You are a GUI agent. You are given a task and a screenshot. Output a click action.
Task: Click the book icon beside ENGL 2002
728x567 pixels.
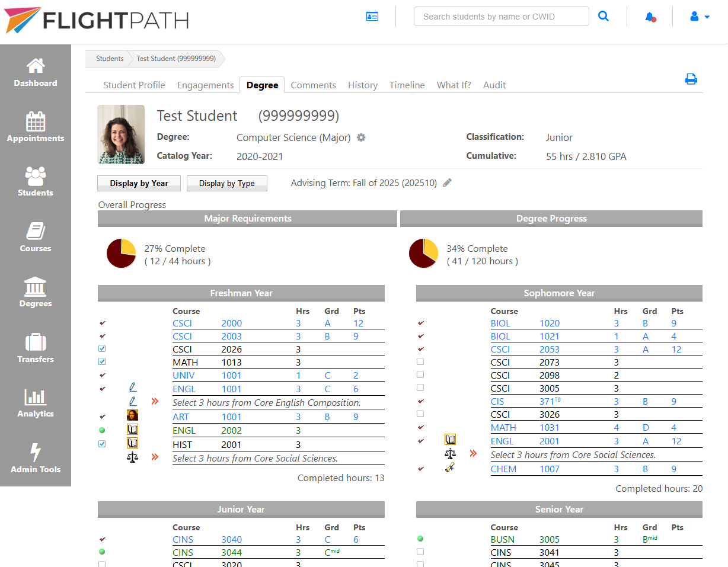coord(133,430)
